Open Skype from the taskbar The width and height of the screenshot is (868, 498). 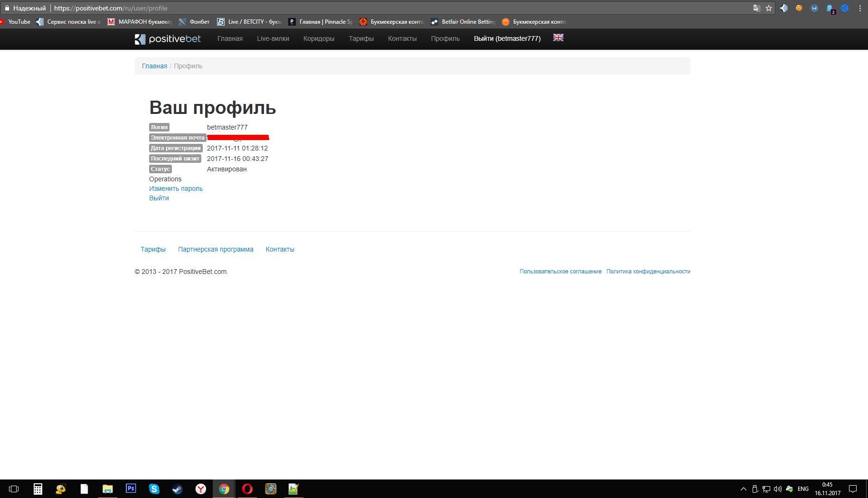coord(154,489)
